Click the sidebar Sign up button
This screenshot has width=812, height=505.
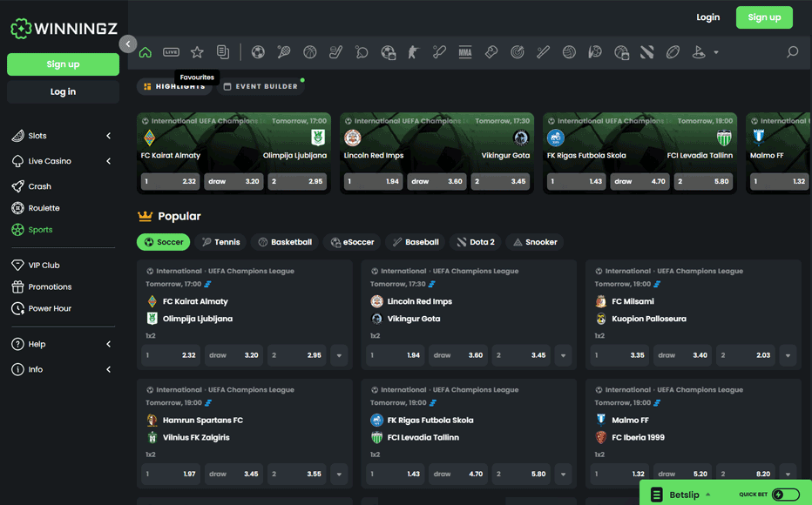point(64,64)
